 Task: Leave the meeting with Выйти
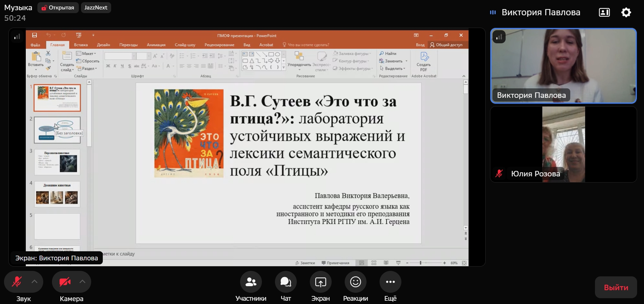616,287
